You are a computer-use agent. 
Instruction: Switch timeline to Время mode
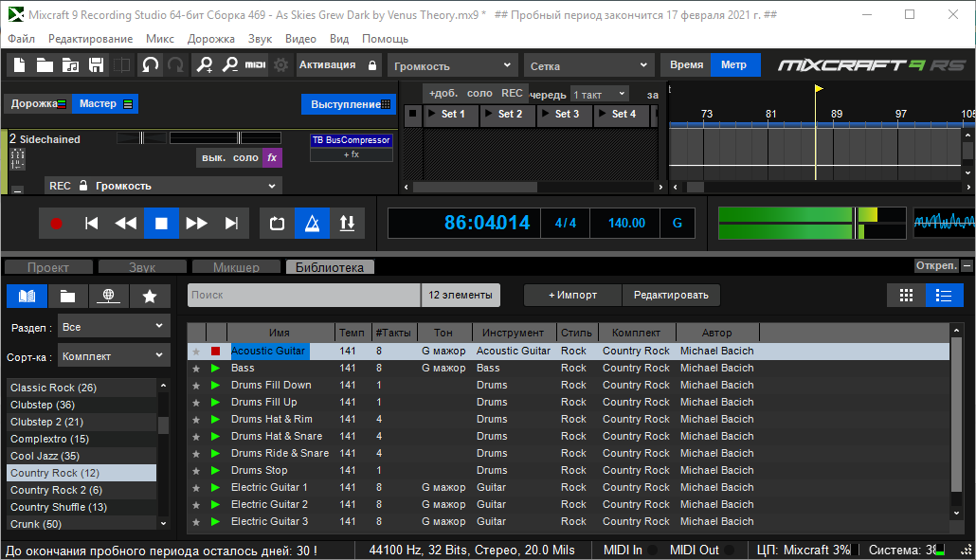tap(686, 64)
